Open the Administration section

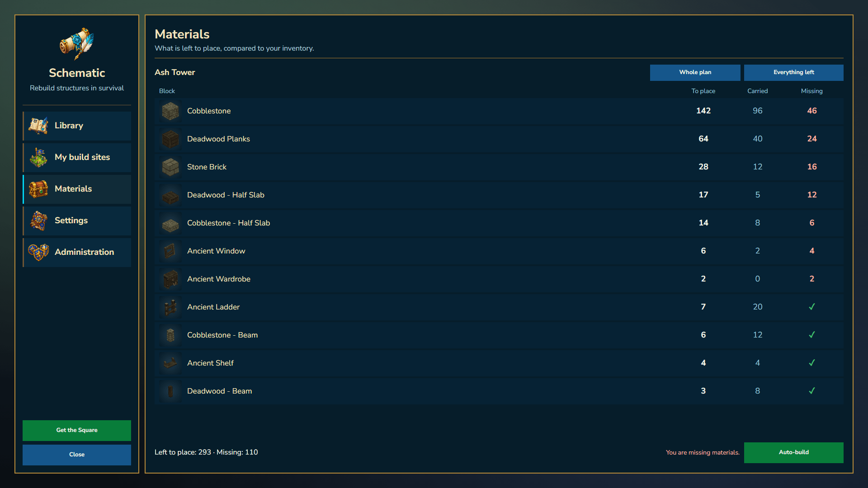point(77,252)
